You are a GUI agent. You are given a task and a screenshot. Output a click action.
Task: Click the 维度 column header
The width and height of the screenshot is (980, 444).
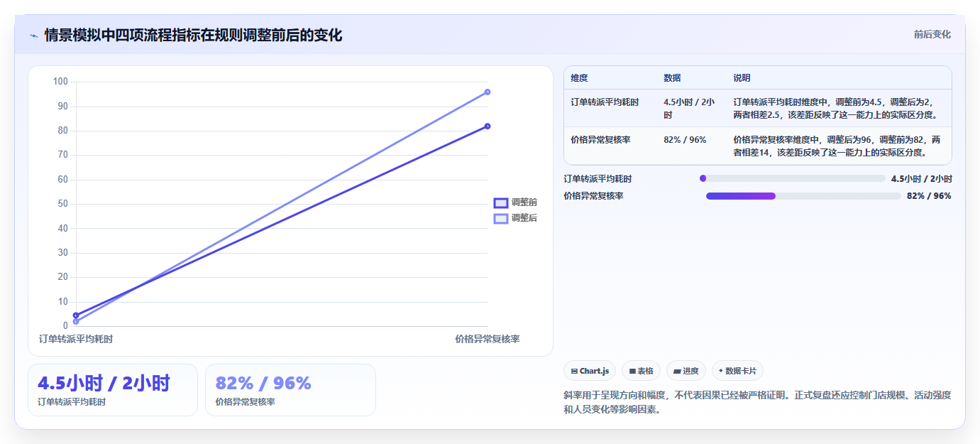[579, 78]
